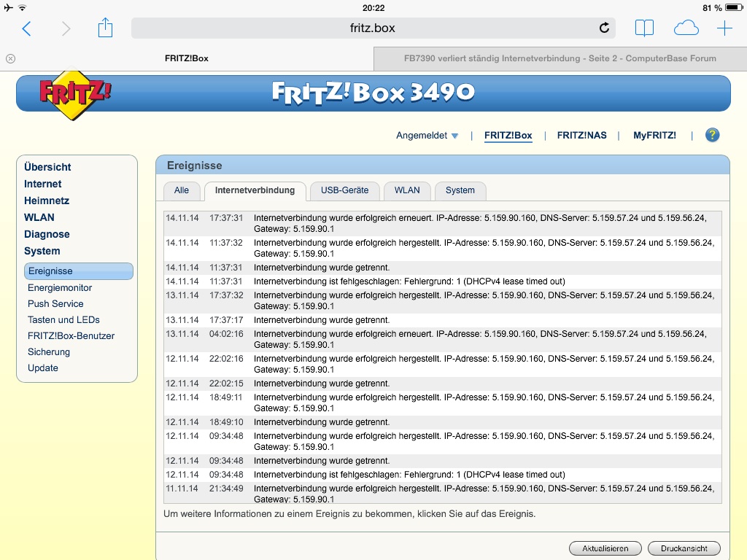Open the FRITZ!NAS link
This screenshot has width=747, height=560.
click(x=581, y=136)
